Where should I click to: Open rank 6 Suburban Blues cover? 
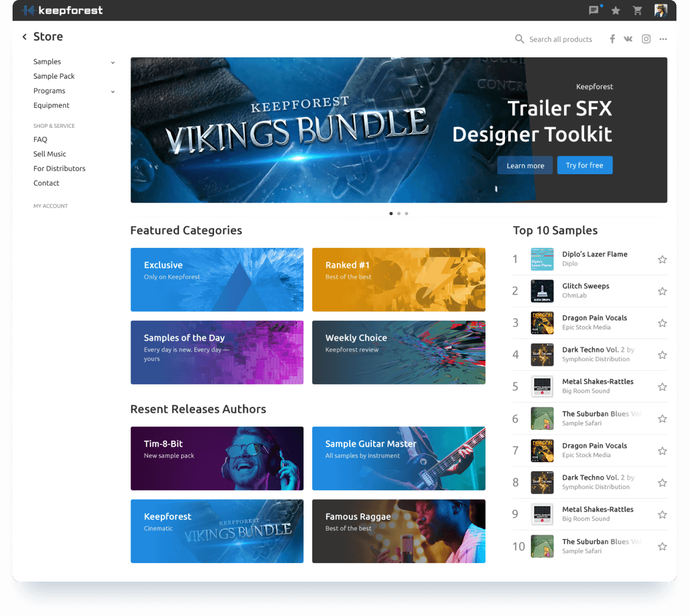[542, 419]
